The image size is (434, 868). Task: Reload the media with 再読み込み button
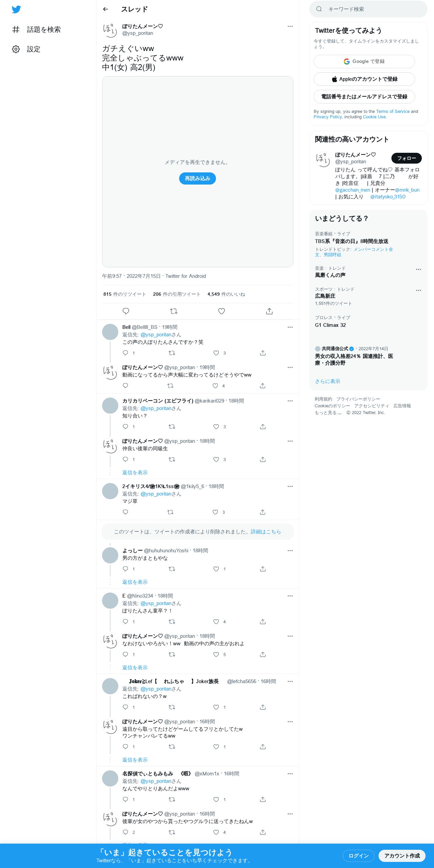[197, 178]
